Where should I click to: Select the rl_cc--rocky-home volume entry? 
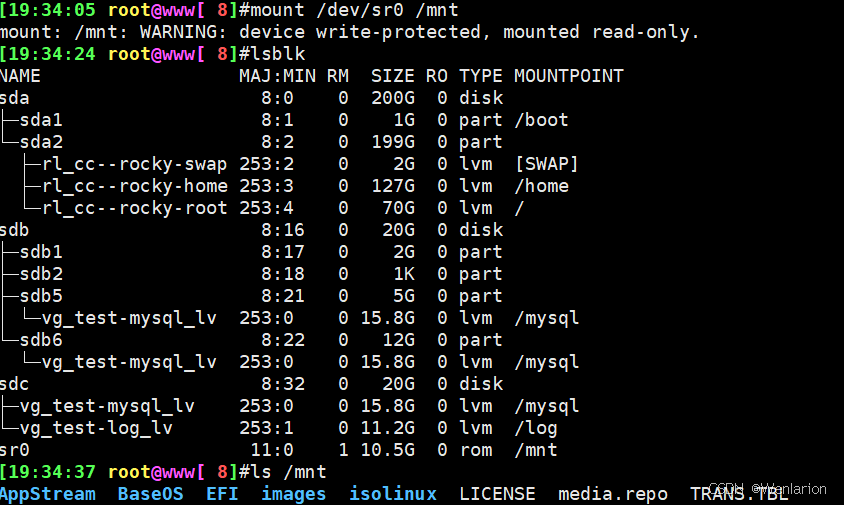point(135,186)
